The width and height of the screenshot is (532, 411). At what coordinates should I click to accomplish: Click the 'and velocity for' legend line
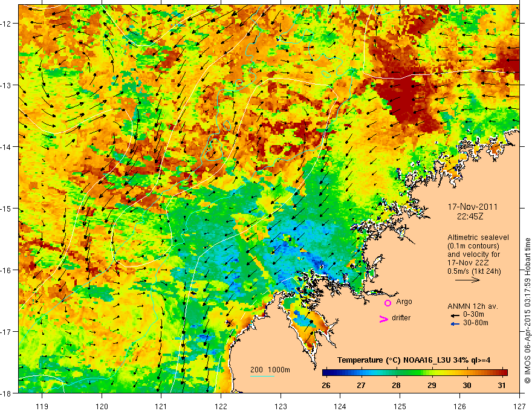pyautogui.click(x=473, y=254)
